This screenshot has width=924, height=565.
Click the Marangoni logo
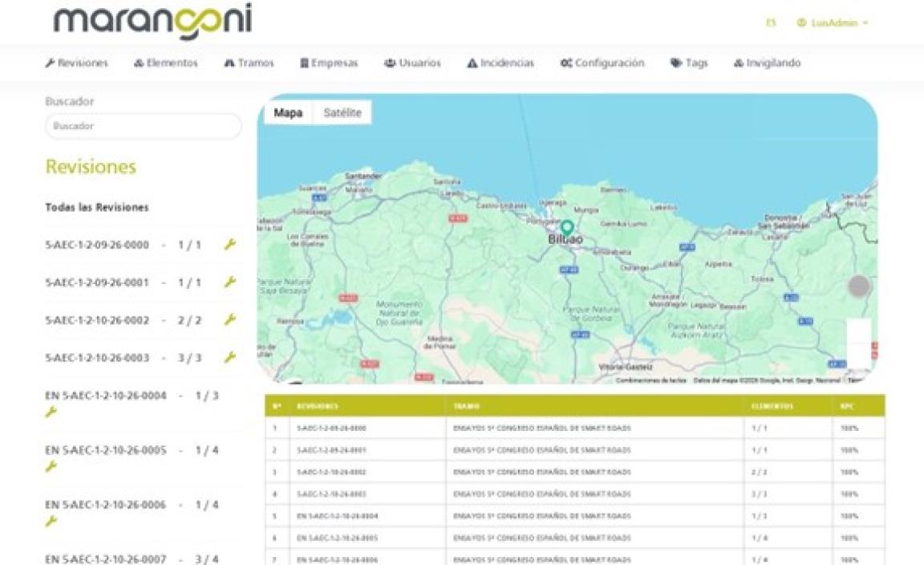pyautogui.click(x=152, y=21)
